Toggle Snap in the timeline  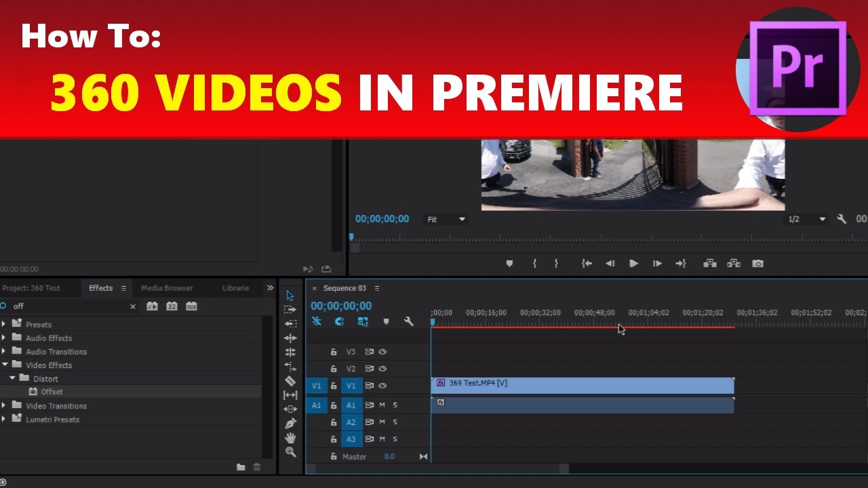339,322
